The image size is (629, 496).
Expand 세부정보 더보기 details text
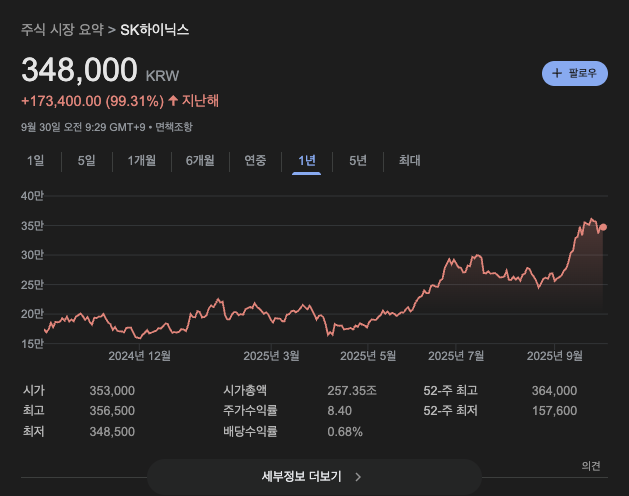click(x=301, y=477)
